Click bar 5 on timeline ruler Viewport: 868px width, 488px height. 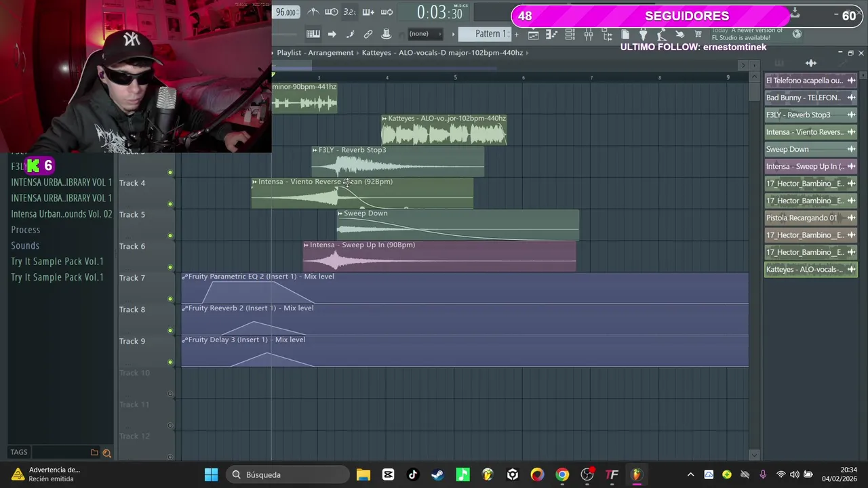456,77
